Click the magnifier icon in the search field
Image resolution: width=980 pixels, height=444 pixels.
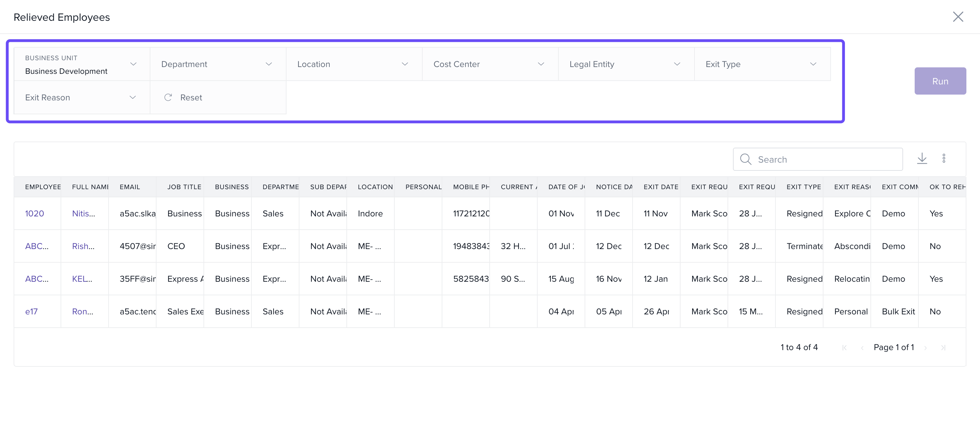point(745,160)
